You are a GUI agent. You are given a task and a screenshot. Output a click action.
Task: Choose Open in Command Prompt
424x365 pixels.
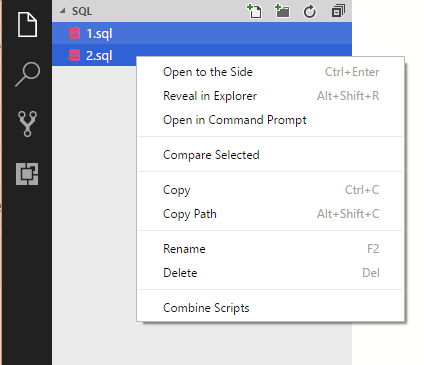[271, 120]
